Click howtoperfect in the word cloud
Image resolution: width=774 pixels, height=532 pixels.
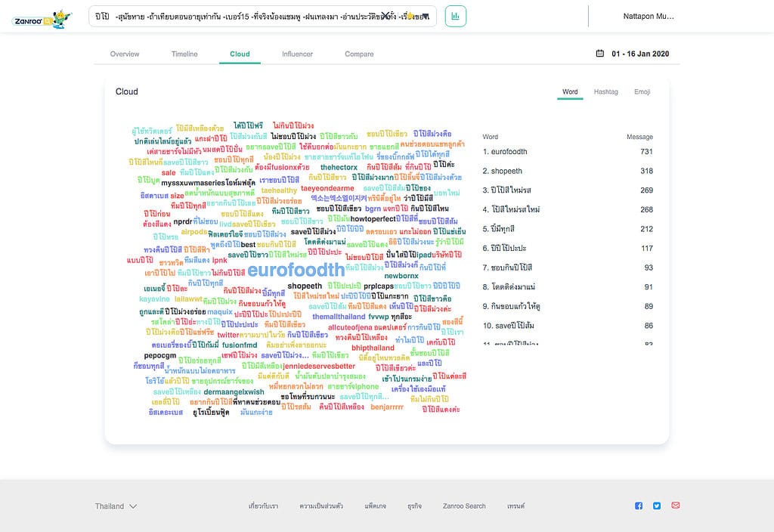[x=373, y=218]
